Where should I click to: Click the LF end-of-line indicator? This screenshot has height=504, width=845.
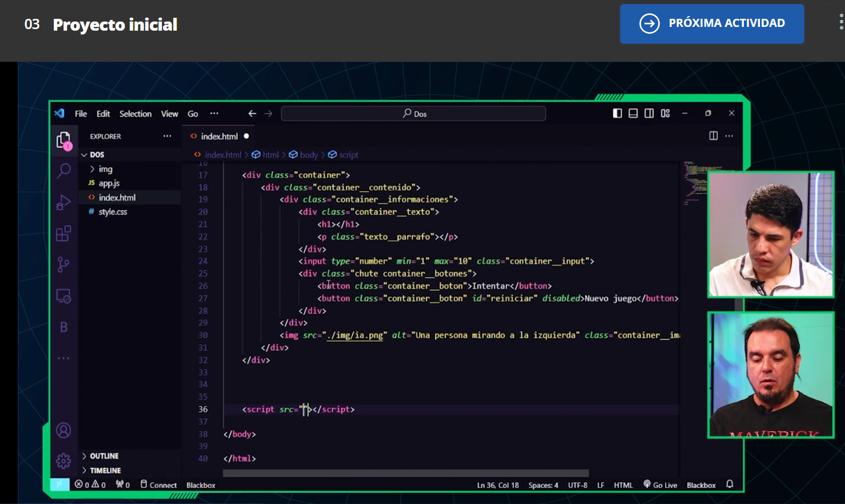click(600, 485)
